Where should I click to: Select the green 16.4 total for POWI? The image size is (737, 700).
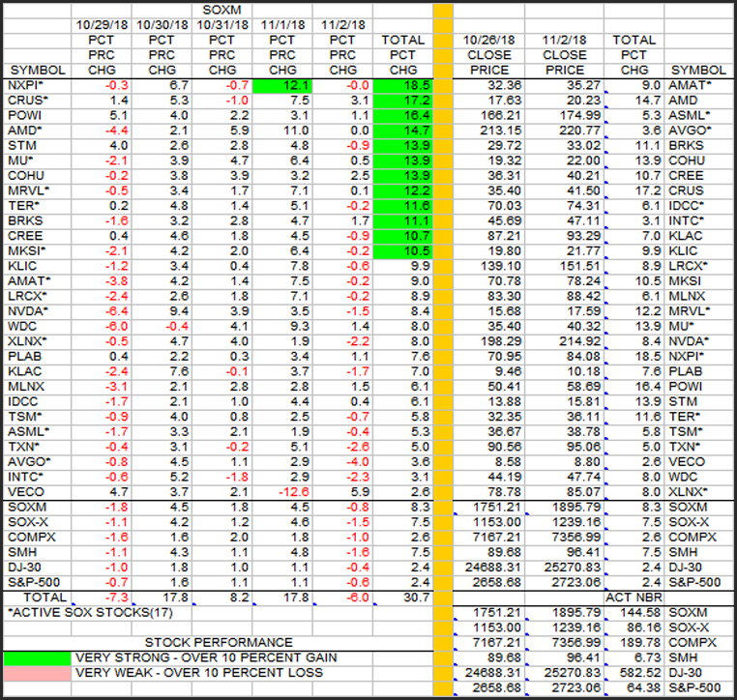(403, 116)
